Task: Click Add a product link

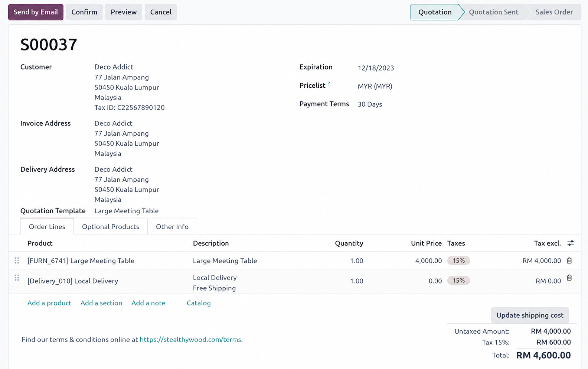Action: coord(49,303)
